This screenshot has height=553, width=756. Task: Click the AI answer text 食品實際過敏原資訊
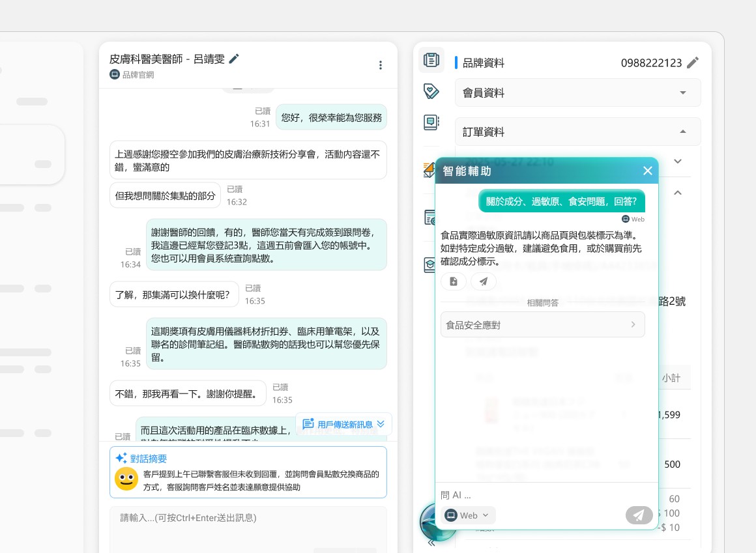tap(541, 249)
